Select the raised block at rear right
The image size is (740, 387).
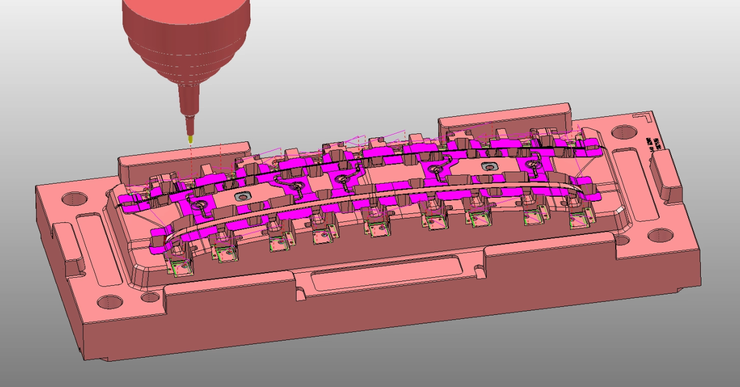pyautogui.click(x=505, y=121)
